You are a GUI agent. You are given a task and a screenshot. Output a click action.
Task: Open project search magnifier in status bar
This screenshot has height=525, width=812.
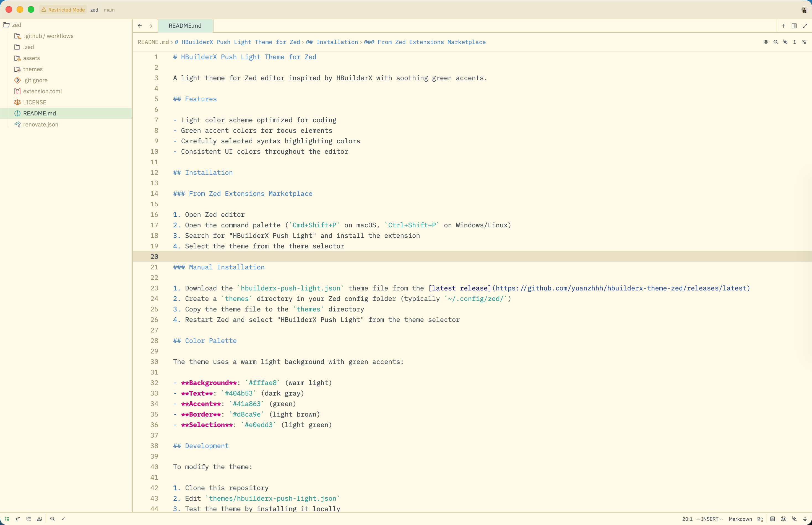click(x=52, y=519)
